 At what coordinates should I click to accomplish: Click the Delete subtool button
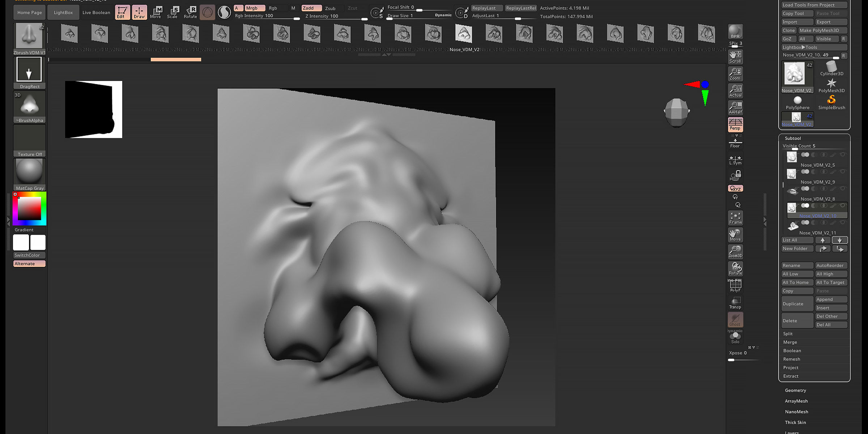[797, 321]
